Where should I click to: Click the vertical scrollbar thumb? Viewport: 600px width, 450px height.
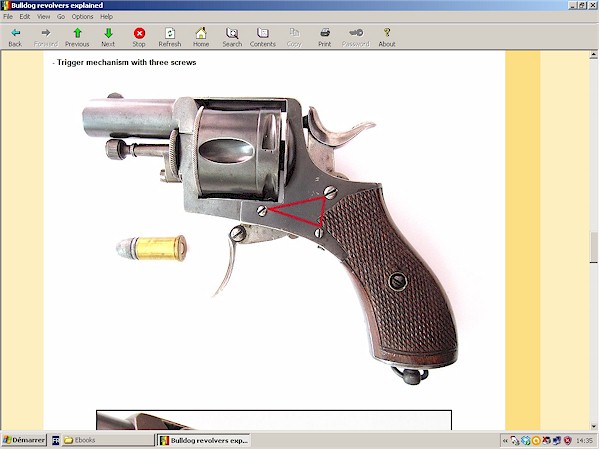pos(593,247)
